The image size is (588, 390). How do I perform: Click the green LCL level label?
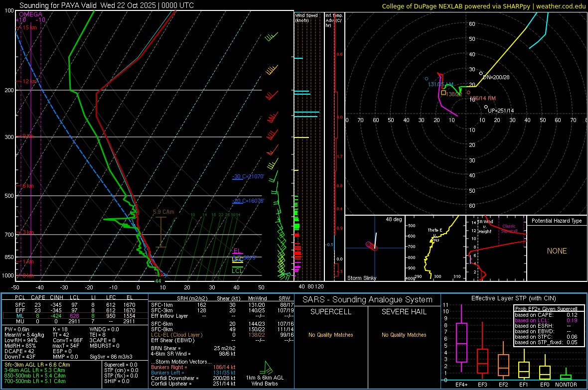click(237, 271)
